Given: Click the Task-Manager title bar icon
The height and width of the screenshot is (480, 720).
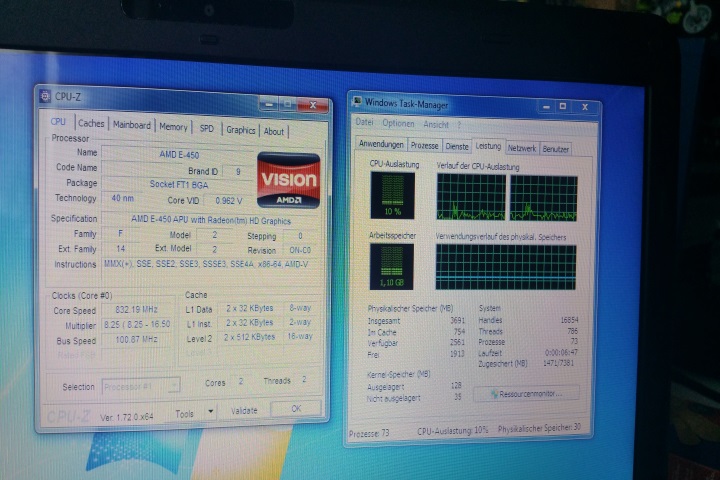Looking at the screenshot, I should coord(357,102).
